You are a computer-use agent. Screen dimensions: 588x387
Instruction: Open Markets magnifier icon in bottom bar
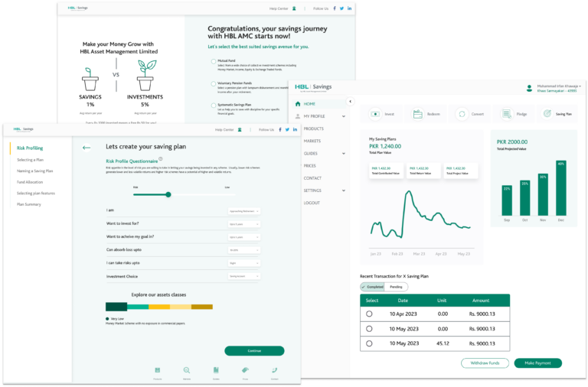click(x=186, y=370)
